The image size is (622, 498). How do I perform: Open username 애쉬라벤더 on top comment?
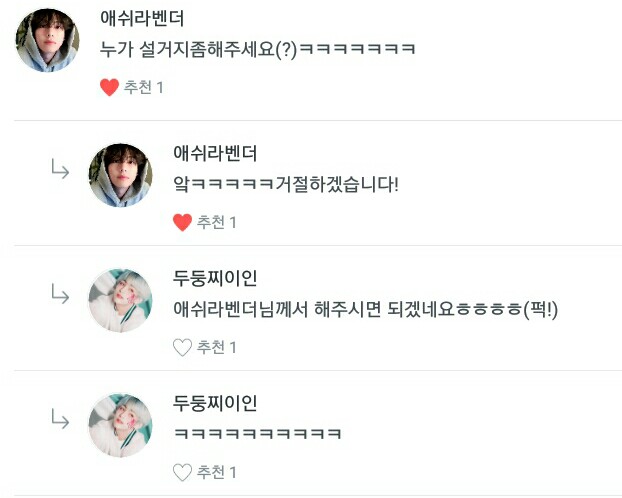(x=142, y=18)
